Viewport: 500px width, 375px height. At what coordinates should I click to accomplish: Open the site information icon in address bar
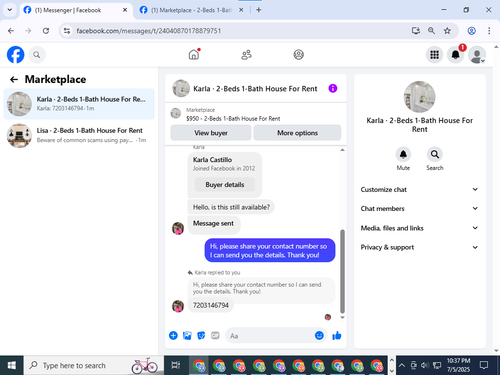pyautogui.click(x=67, y=31)
